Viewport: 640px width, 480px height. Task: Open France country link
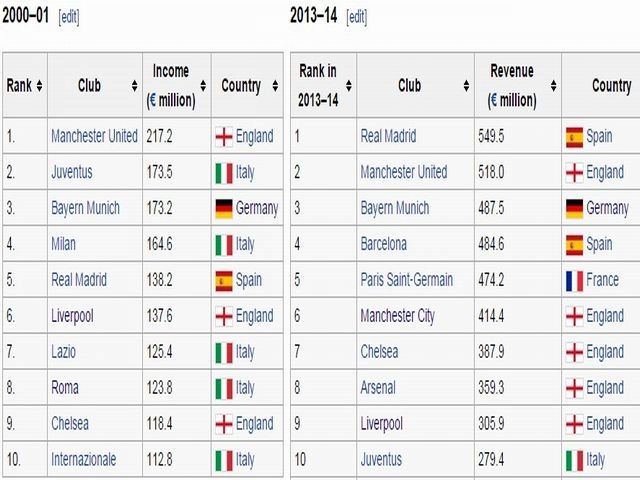click(602, 280)
